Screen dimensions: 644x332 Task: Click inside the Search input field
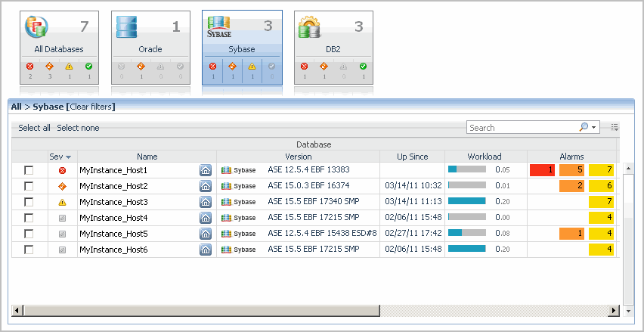coord(522,127)
